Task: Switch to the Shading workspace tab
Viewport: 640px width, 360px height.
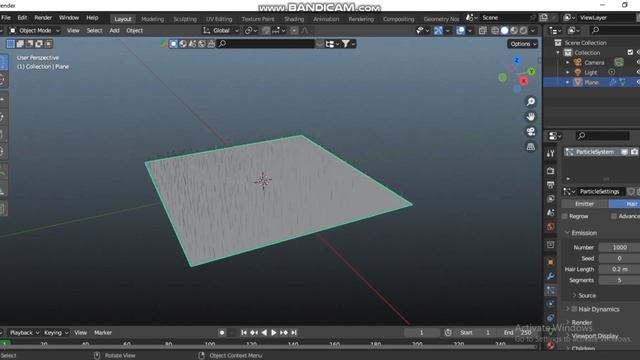Action: 294,19
